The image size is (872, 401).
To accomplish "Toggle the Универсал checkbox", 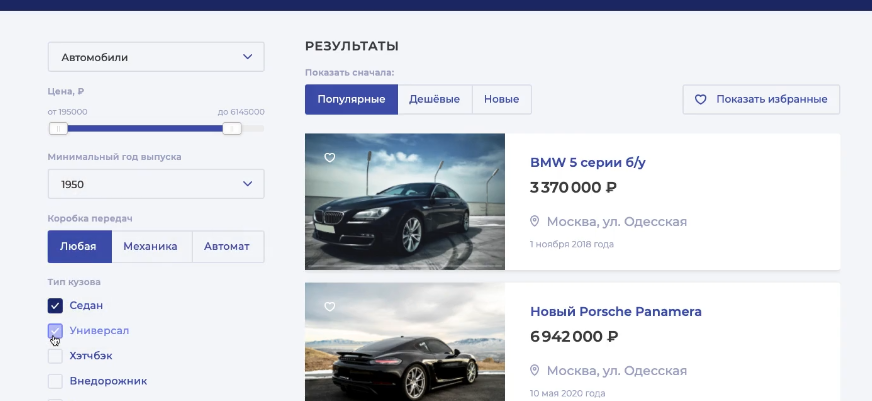I will [56, 330].
